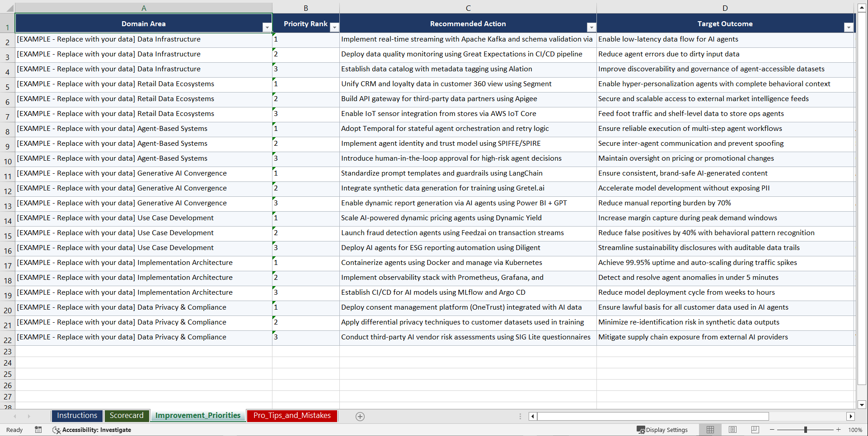Open the Pro_Tips_and_Mistakes sheet
The width and height of the screenshot is (868, 436).
[291, 415]
